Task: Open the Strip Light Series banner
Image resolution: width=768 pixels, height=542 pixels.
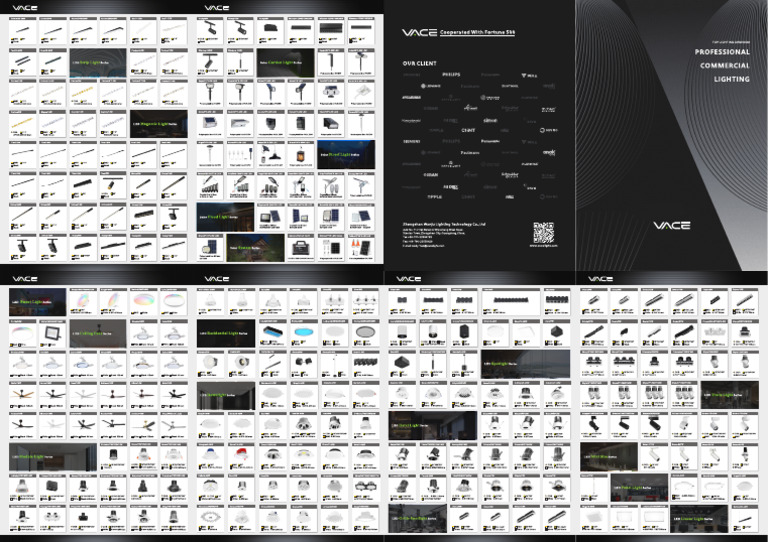Action: 97,63
